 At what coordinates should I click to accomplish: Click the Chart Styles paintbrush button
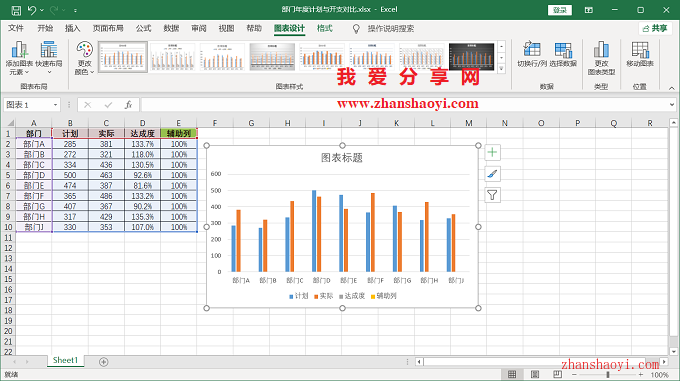tap(492, 174)
